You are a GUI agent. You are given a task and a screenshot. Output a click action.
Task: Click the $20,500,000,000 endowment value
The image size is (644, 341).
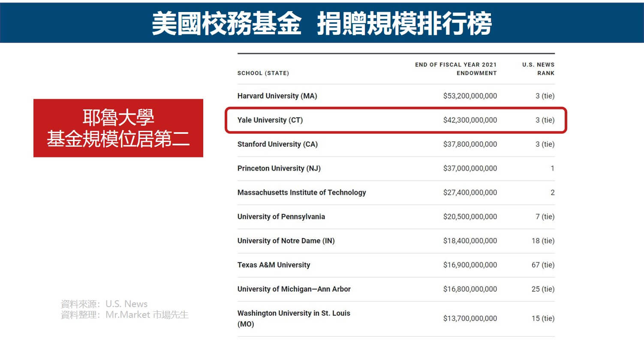pos(470,217)
